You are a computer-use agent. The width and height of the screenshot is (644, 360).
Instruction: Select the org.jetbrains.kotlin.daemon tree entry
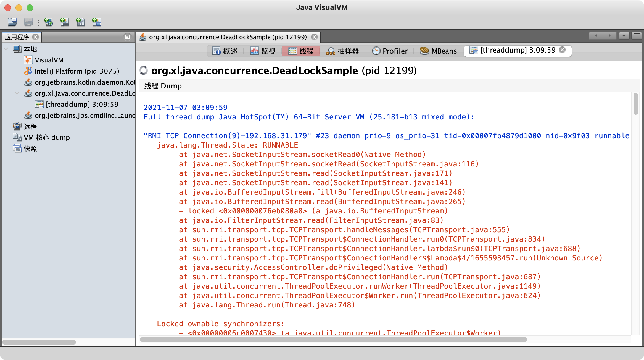[x=85, y=82]
